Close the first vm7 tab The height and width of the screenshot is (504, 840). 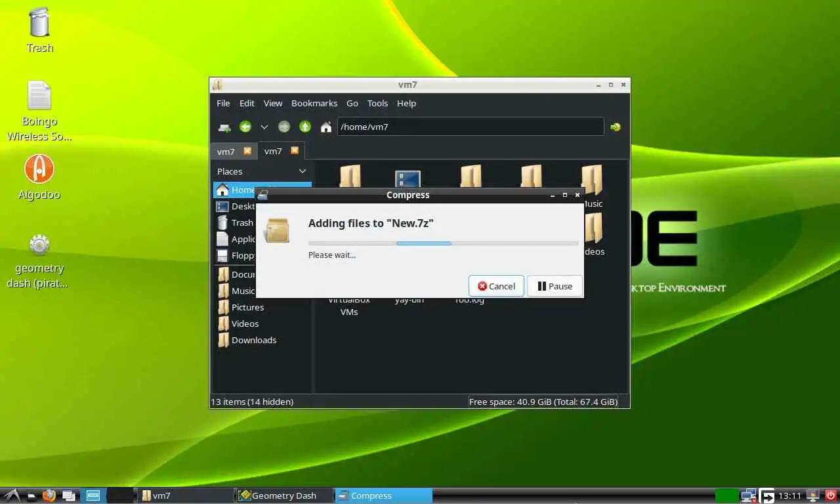(x=247, y=151)
